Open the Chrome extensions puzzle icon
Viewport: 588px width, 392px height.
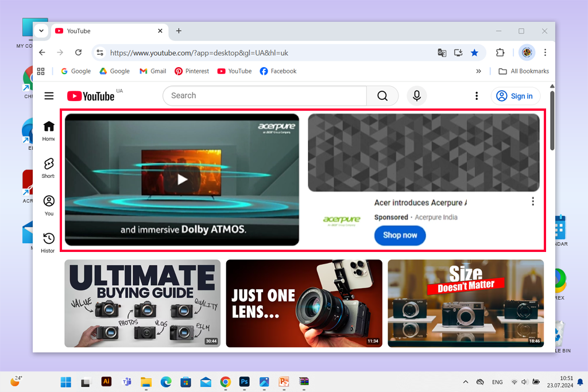[x=500, y=52]
